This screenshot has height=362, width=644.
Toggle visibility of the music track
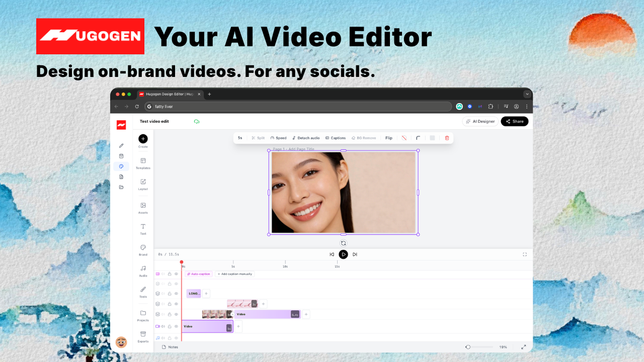point(176,338)
